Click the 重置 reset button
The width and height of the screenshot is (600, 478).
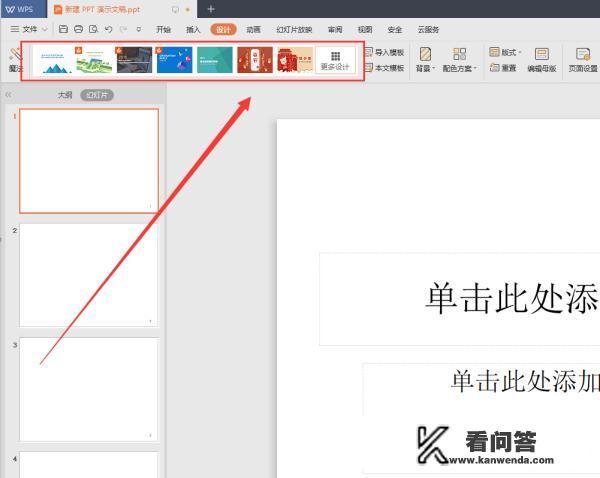pyautogui.click(x=503, y=68)
